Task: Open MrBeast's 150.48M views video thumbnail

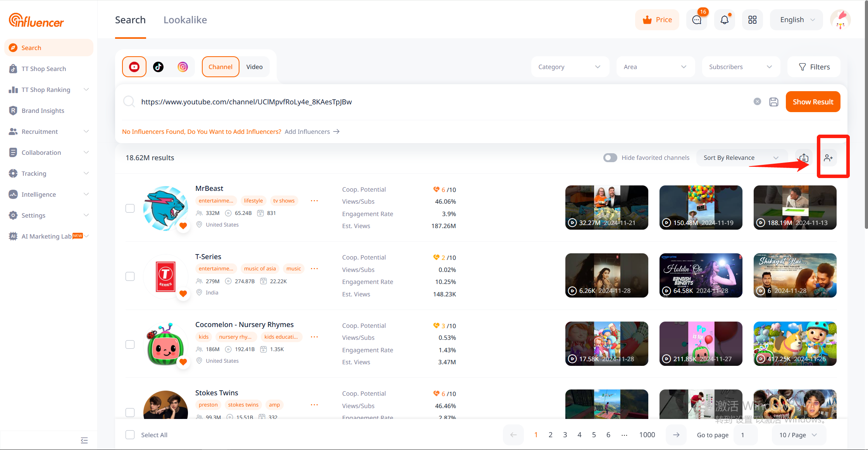Action: 701,208
